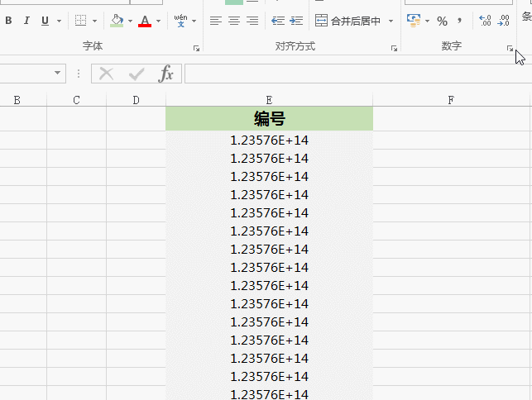Apply the red font color
Viewport: 532px width, 400px height.
click(145, 21)
